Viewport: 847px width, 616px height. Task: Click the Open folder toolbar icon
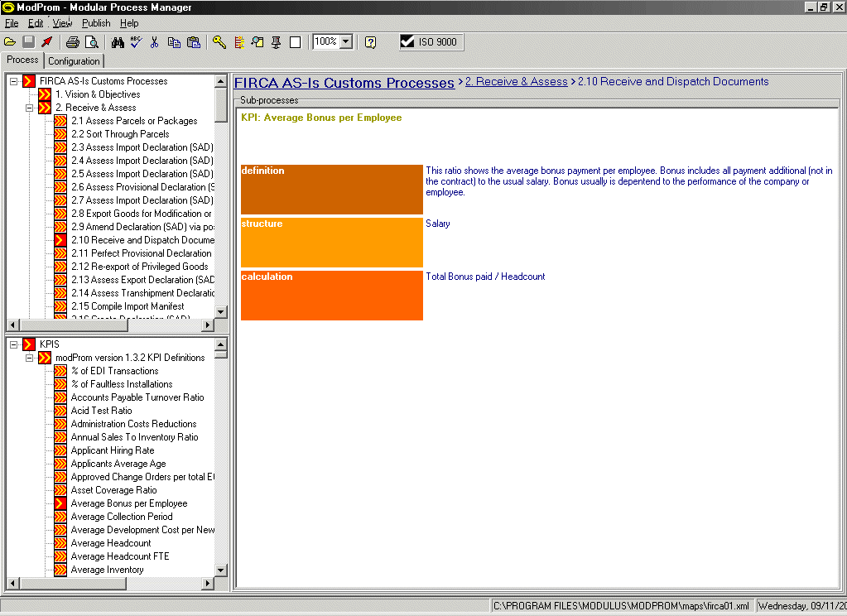click(10, 42)
